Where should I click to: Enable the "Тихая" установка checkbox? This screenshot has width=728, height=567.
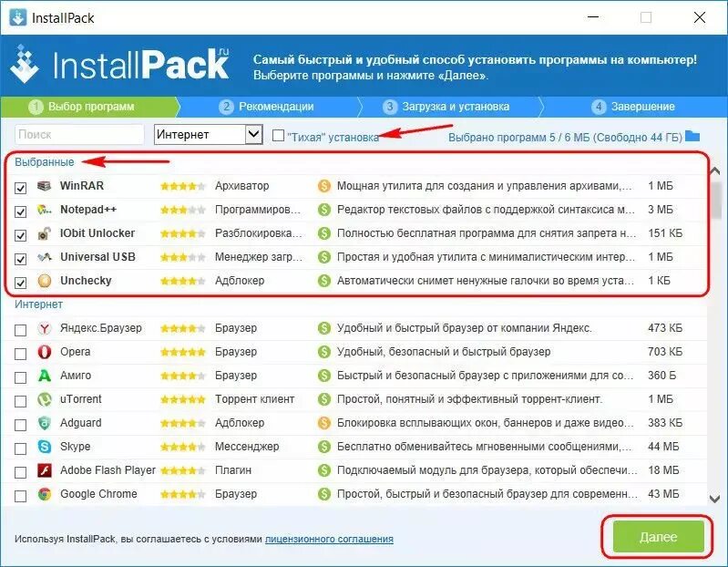pyautogui.click(x=278, y=135)
